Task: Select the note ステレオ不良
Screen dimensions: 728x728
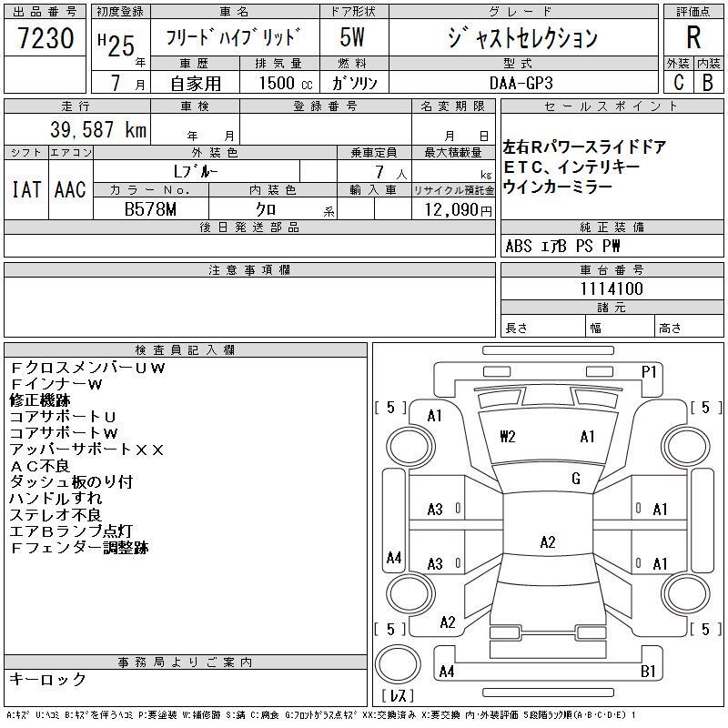Action: [56, 515]
